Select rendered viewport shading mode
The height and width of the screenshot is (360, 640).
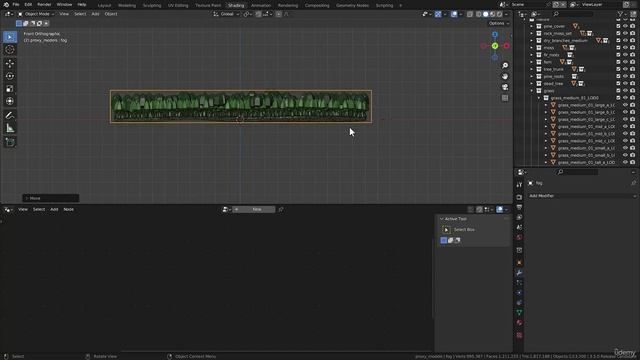(x=499, y=14)
